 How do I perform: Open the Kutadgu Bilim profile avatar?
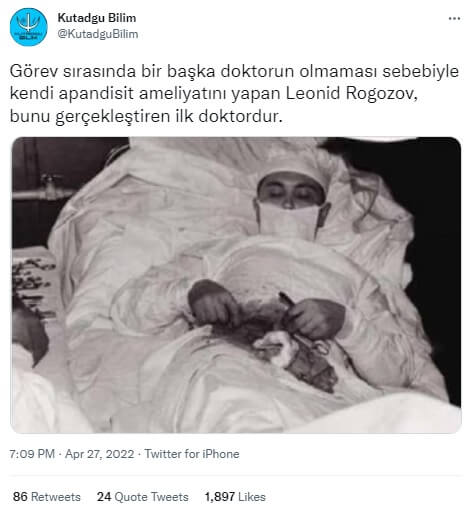29,27
